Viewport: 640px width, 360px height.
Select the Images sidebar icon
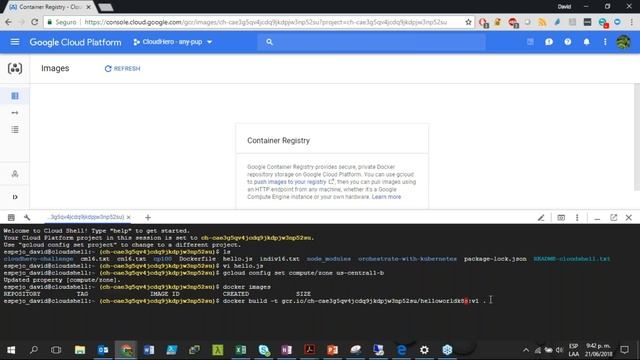tap(15, 96)
